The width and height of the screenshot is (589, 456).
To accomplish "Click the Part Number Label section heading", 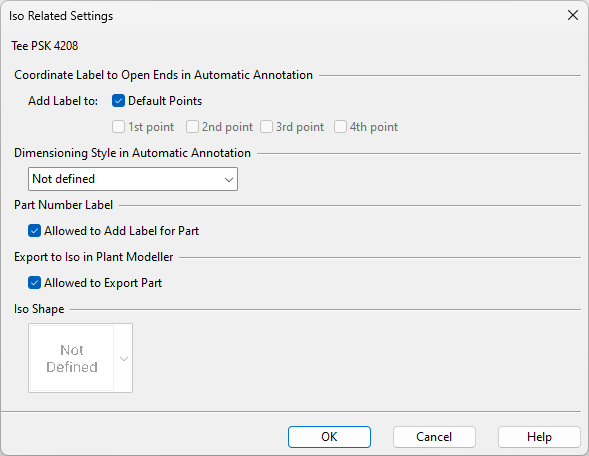I will (63, 205).
